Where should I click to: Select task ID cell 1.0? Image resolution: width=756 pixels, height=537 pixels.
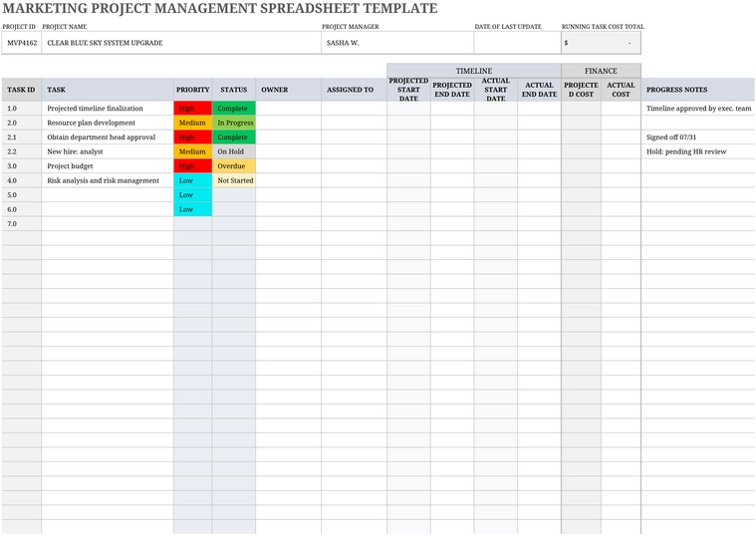pyautogui.click(x=21, y=109)
